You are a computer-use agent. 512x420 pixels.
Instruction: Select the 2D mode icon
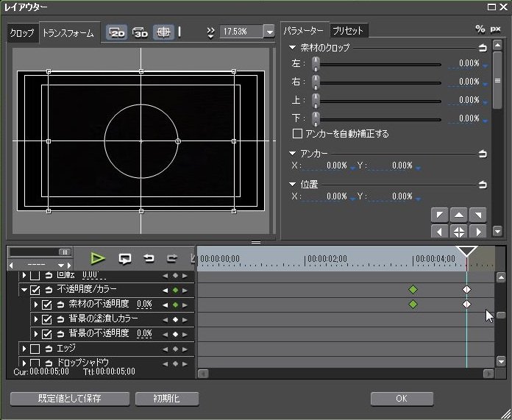[117, 32]
